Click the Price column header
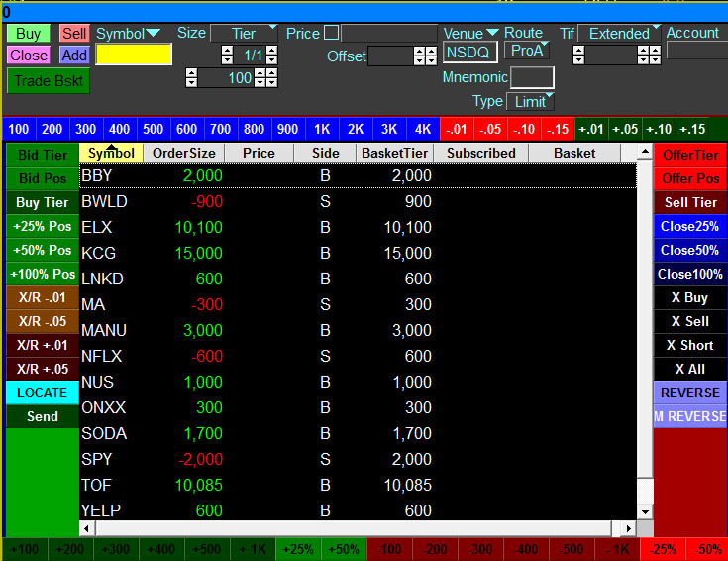The height and width of the screenshot is (561, 728). coord(260,153)
